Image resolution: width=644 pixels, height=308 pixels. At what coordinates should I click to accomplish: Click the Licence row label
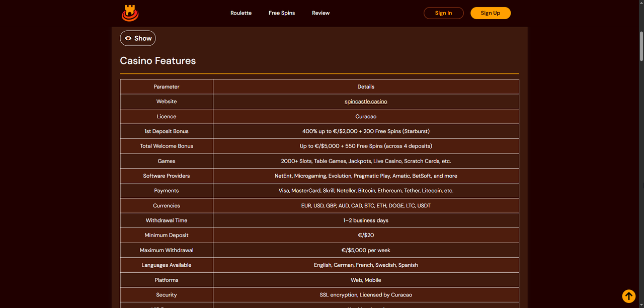167,116
